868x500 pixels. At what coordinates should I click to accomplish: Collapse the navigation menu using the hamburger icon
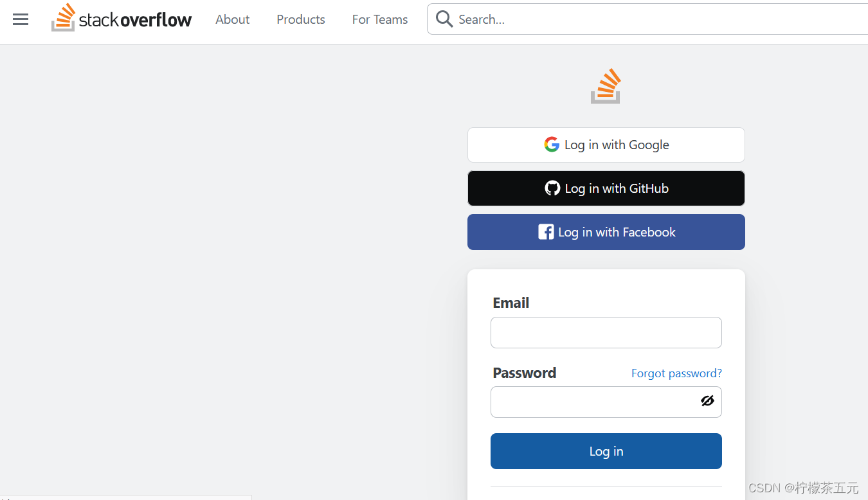[x=20, y=19]
